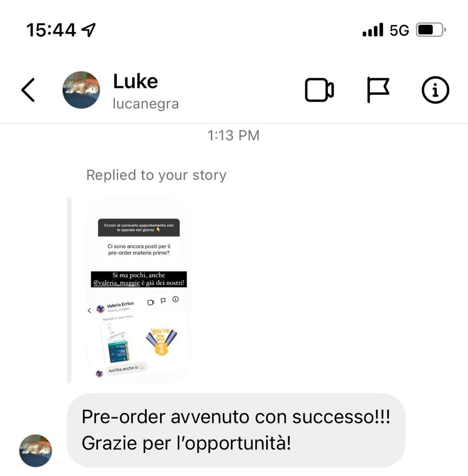The width and height of the screenshot is (468, 476).
Task: Tap the battery indicator icon
Action: click(x=431, y=30)
